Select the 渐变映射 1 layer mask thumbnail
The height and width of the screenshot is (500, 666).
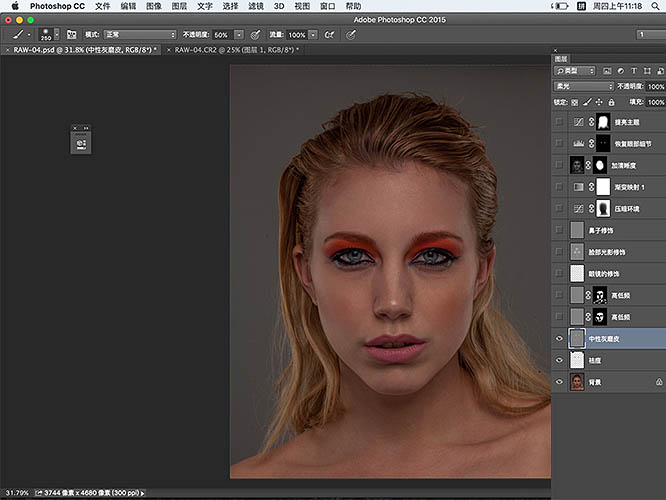pos(603,187)
